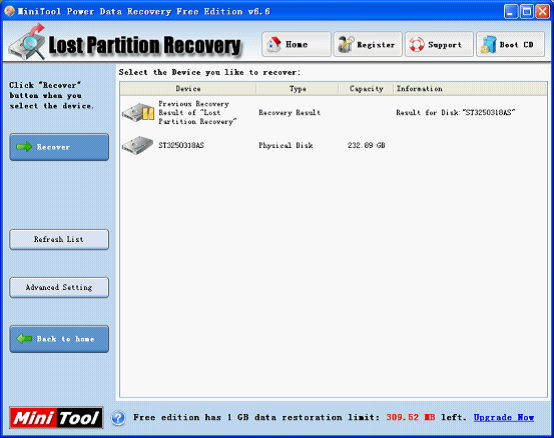Screen dimensions: 554x438
Task: Click the Home toolbar button
Action: (x=296, y=44)
